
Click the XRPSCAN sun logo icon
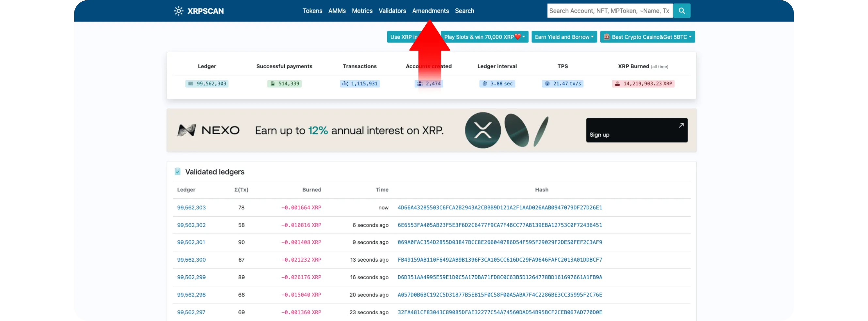179,11
